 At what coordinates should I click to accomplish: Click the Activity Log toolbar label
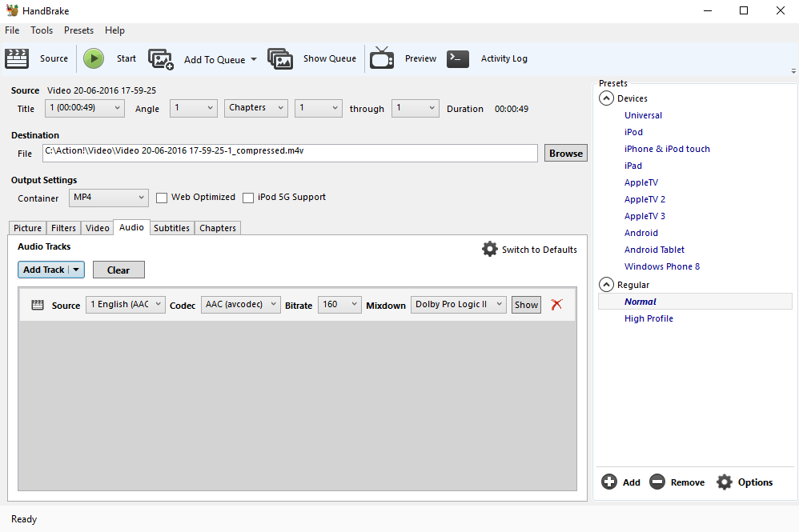[x=504, y=58]
